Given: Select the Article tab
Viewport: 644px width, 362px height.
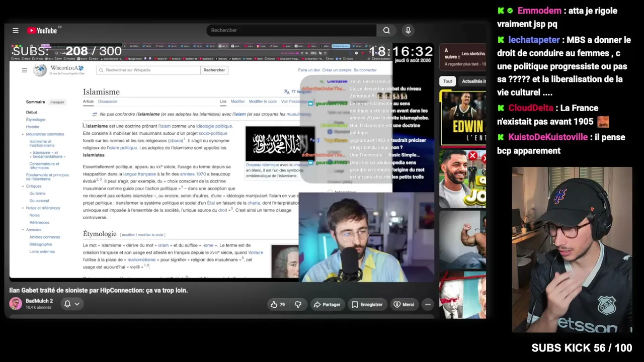Looking at the screenshot, I should (88, 102).
